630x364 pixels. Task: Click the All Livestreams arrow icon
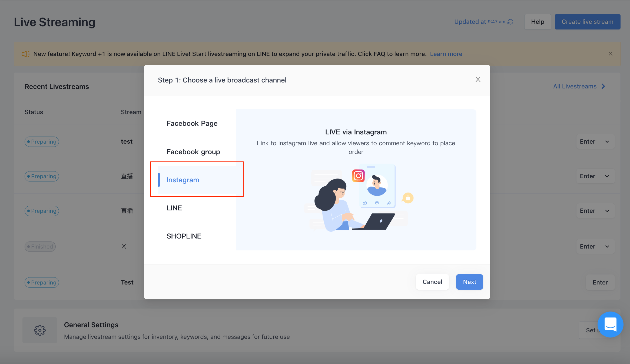[x=603, y=86]
